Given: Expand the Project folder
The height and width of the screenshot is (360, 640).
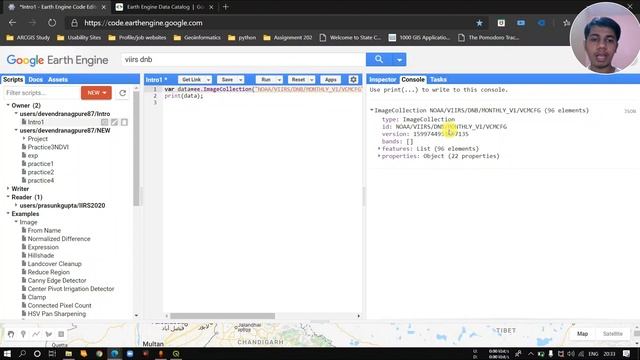Looking at the screenshot, I should tap(24, 139).
